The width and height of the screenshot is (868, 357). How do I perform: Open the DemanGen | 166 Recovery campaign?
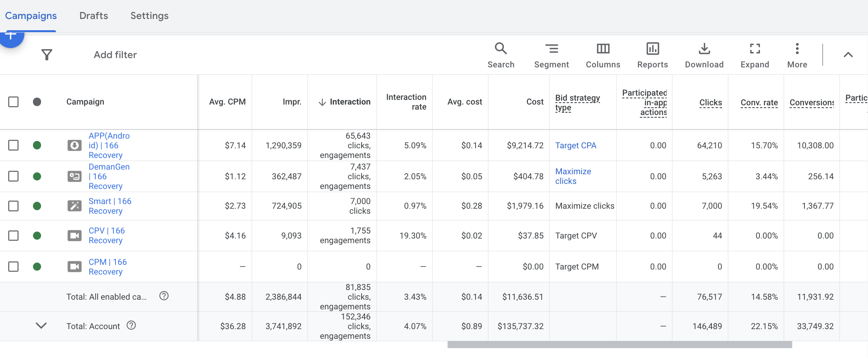[x=109, y=176]
